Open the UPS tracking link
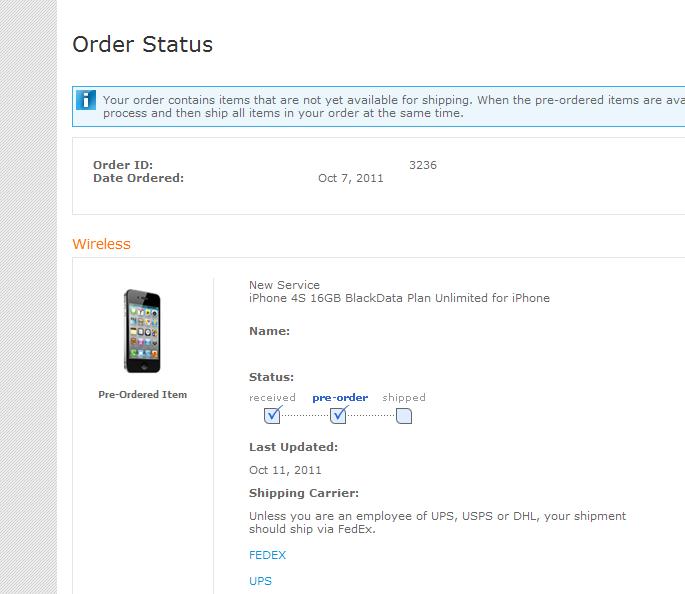Screen dimensions: 685x594 [x=260, y=581]
